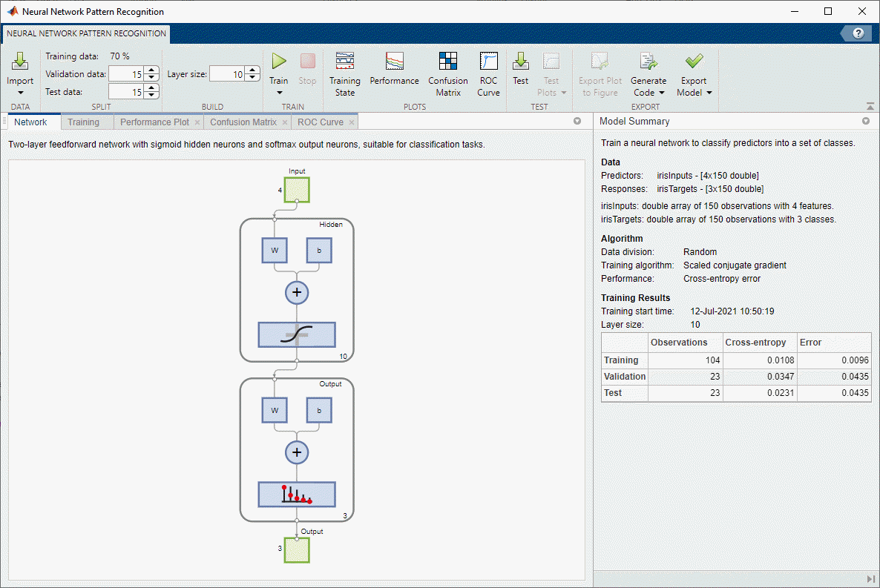Expand the Train dropdown arrow
880x588 pixels.
[x=280, y=93]
